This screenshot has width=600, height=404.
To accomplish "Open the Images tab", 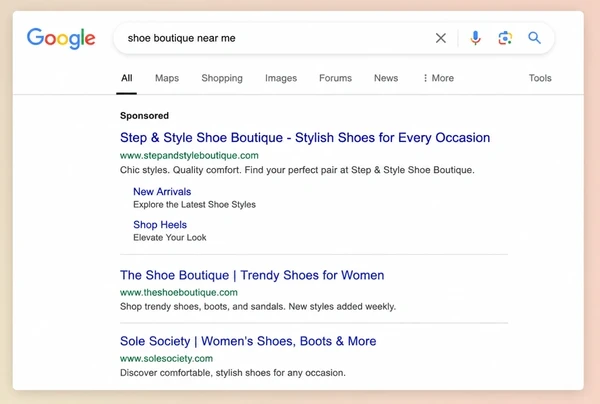I will (281, 78).
